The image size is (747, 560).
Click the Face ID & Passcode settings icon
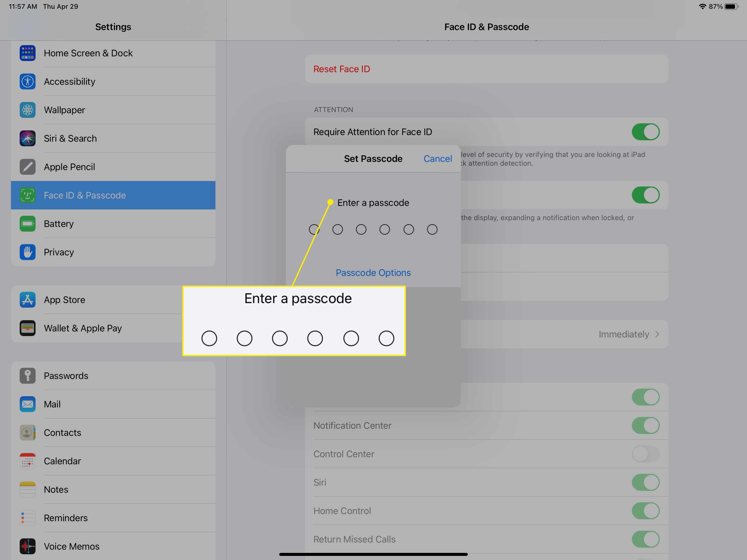click(28, 195)
